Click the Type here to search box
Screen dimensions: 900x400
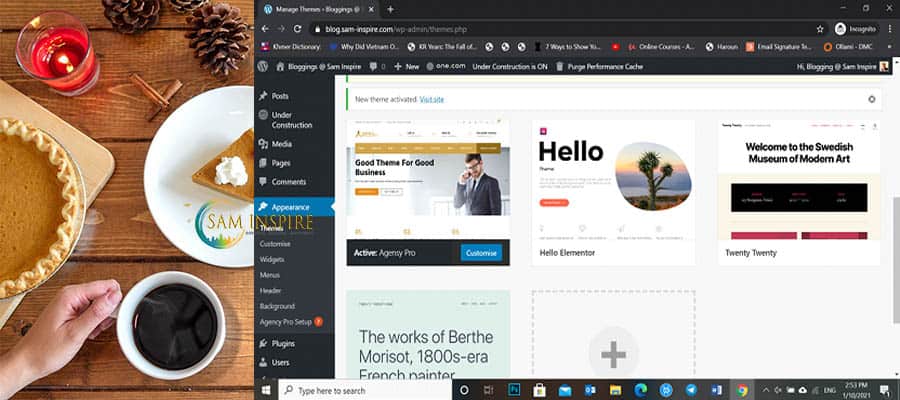[x=366, y=390]
